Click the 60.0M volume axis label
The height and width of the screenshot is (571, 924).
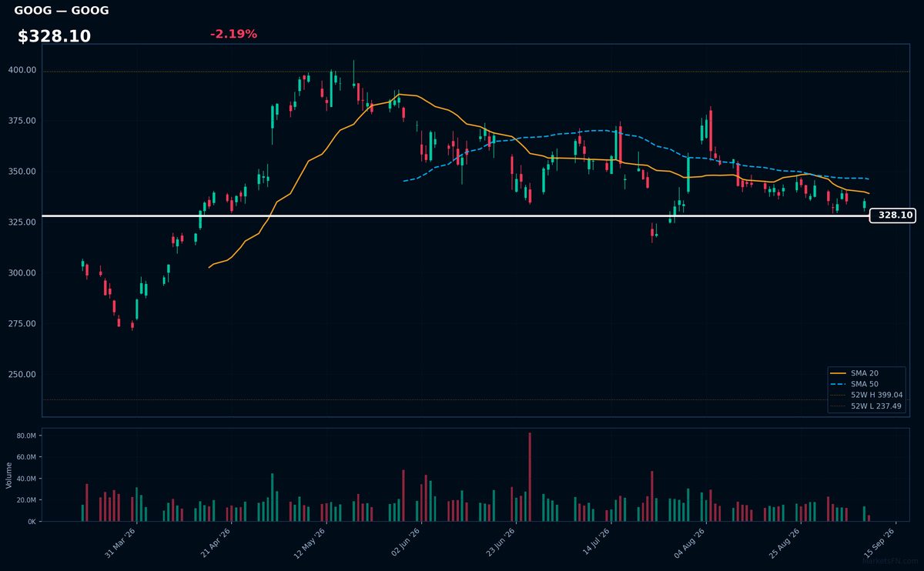point(27,457)
